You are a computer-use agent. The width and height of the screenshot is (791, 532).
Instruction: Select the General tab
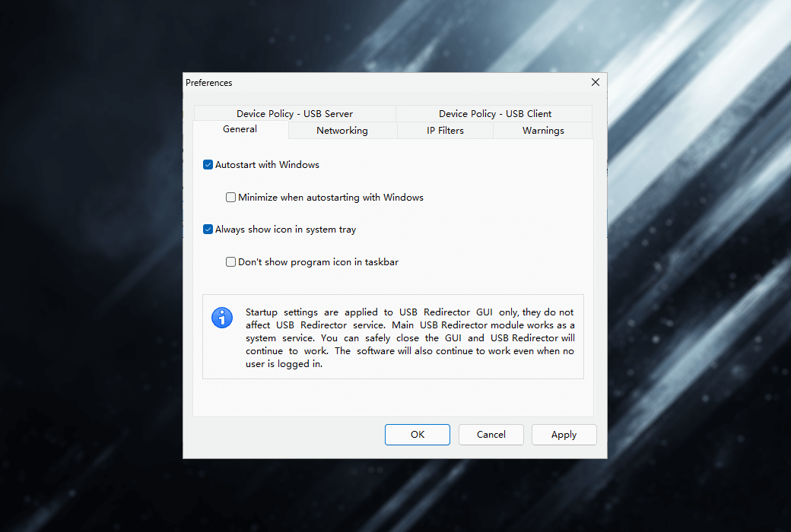point(240,130)
